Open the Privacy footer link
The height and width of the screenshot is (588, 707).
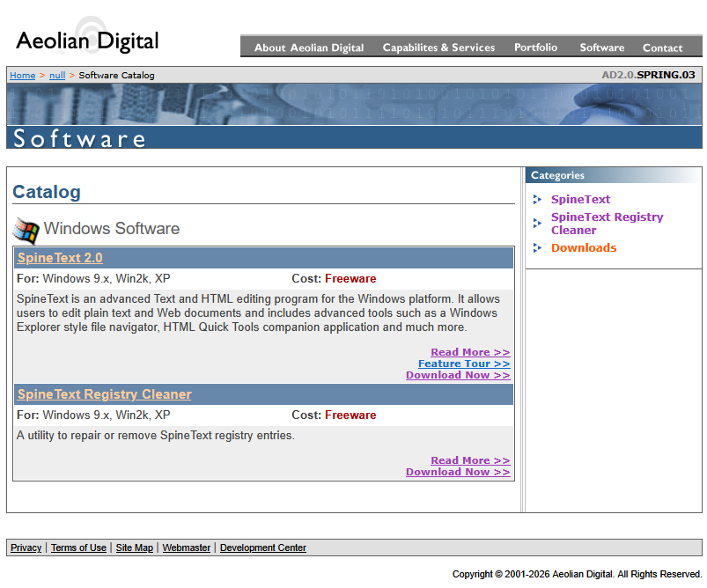pyautogui.click(x=26, y=548)
